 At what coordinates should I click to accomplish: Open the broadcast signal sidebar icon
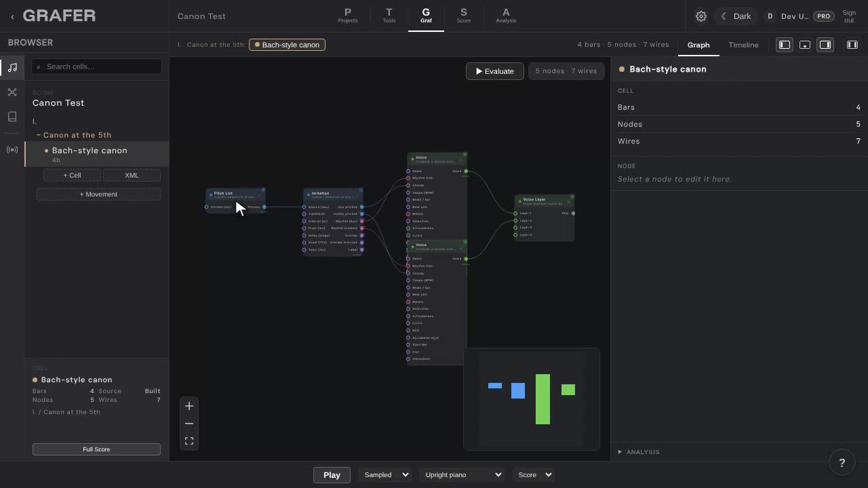[12, 150]
